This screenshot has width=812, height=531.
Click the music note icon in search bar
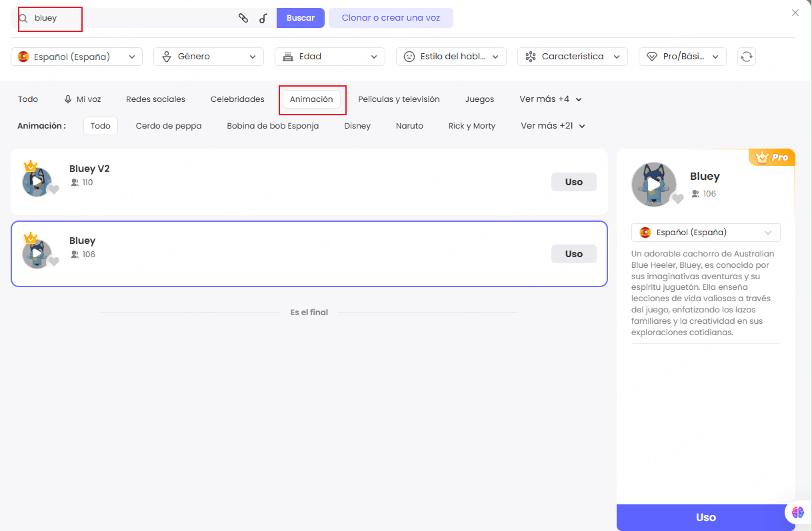coord(263,18)
